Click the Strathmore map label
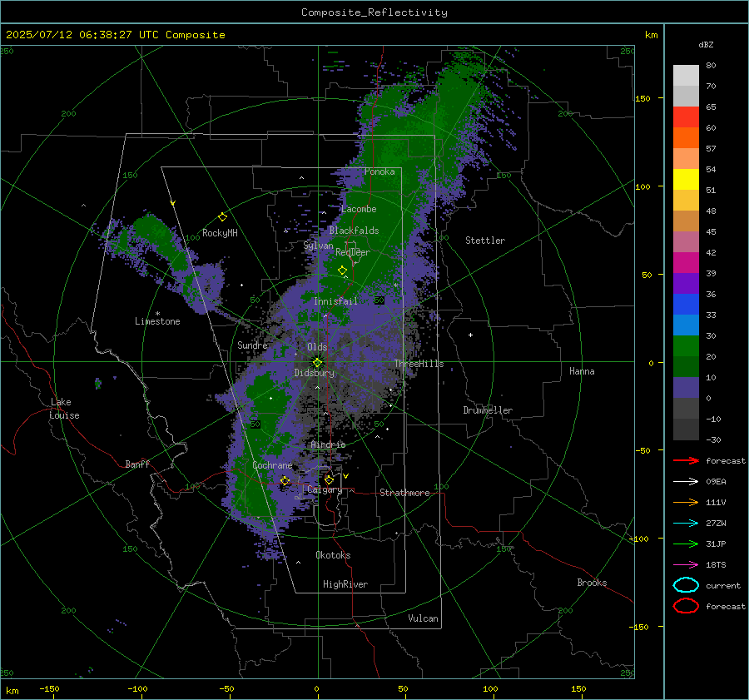749x700 pixels. 404,493
